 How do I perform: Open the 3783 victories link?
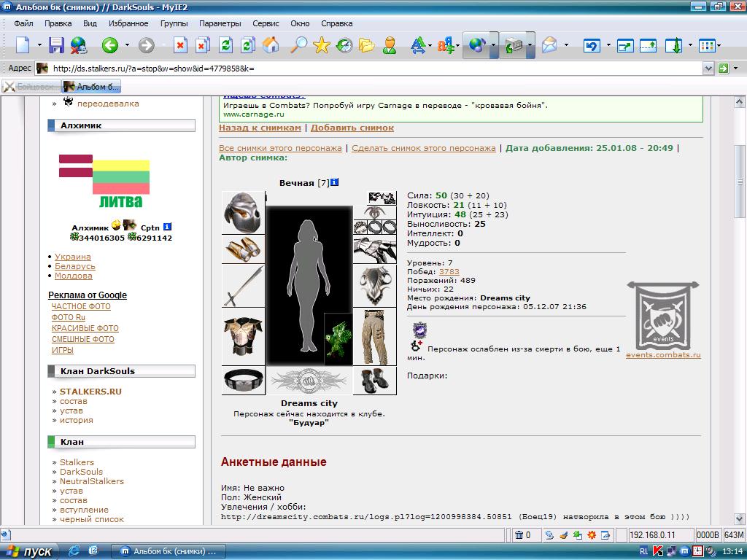[449, 271]
